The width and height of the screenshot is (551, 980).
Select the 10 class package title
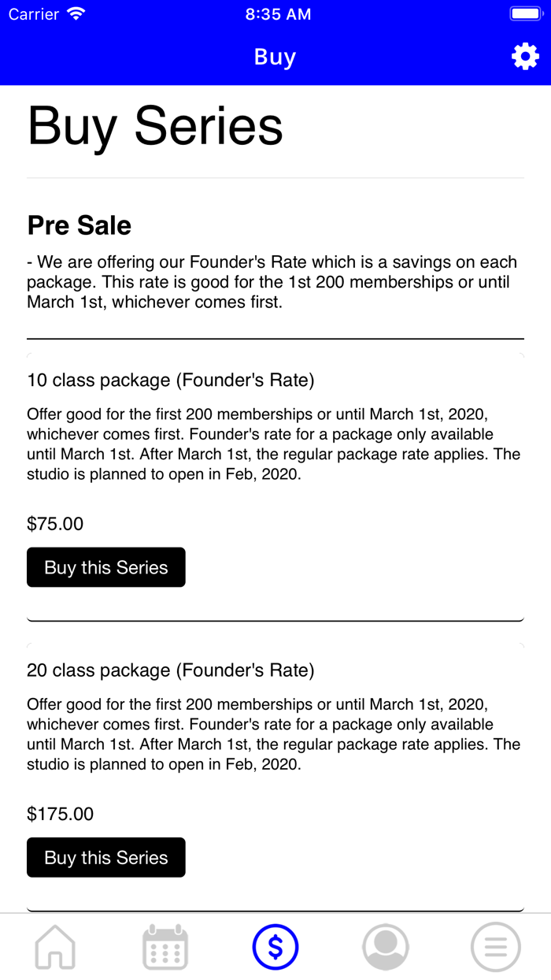[x=171, y=380]
